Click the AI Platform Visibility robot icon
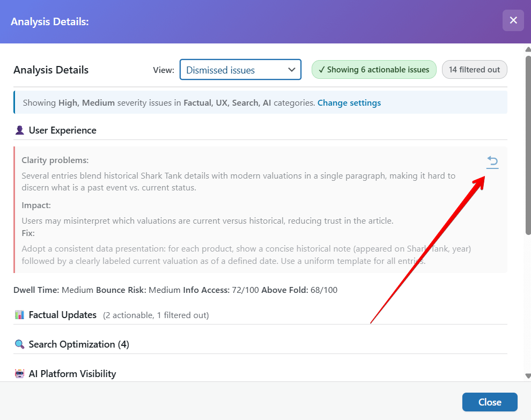The height and width of the screenshot is (420, 531). coord(20,373)
